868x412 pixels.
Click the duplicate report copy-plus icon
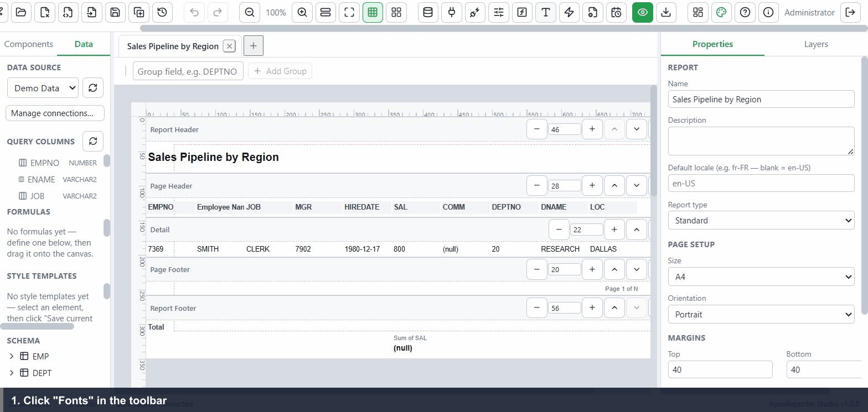(x=139, y=12)
